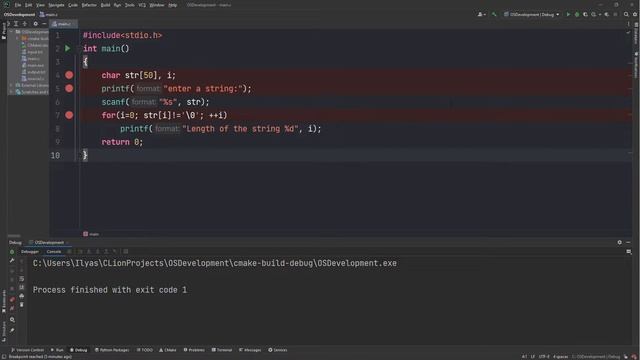Open Services tool window
640x360 pixels.
(278, 350)
